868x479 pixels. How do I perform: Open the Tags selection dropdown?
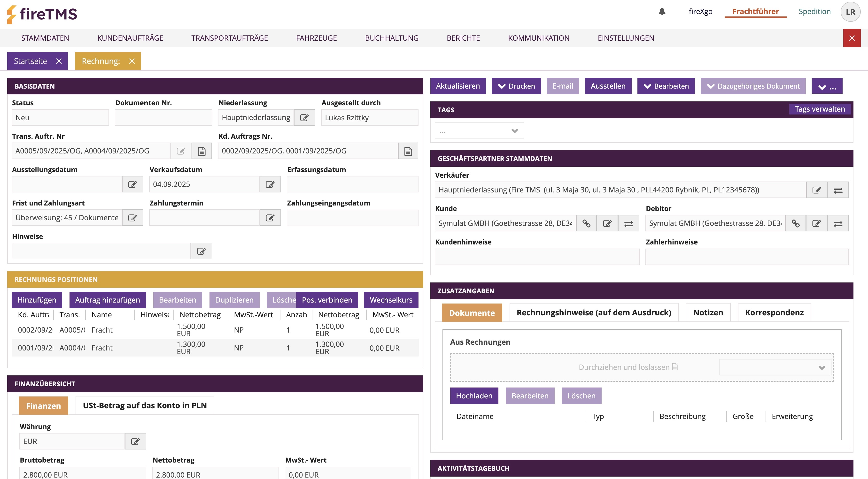tap(479, 131)
